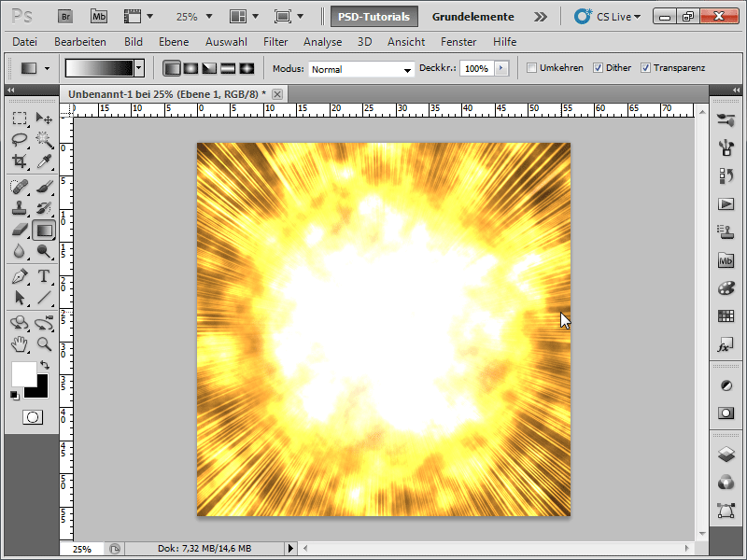Select the Magic Wand tool
Screen dimensions: 747x560
[x=44, y=139]
